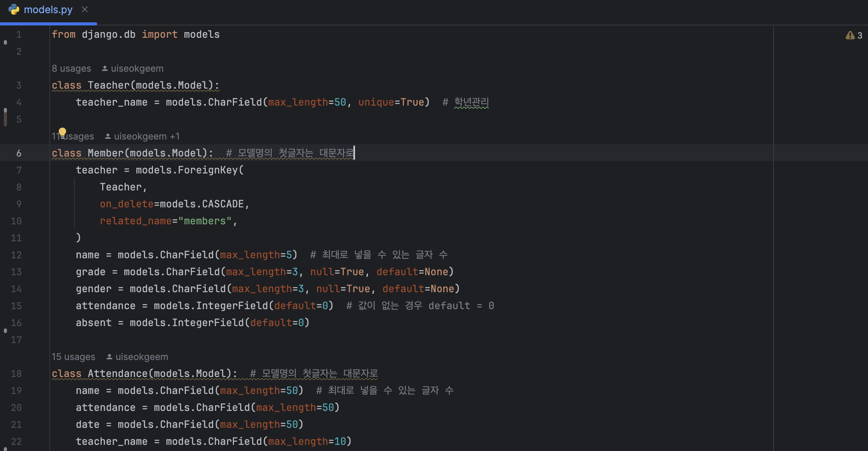
Task: Click the gutter marker below line 16
Action: (5, 331)
